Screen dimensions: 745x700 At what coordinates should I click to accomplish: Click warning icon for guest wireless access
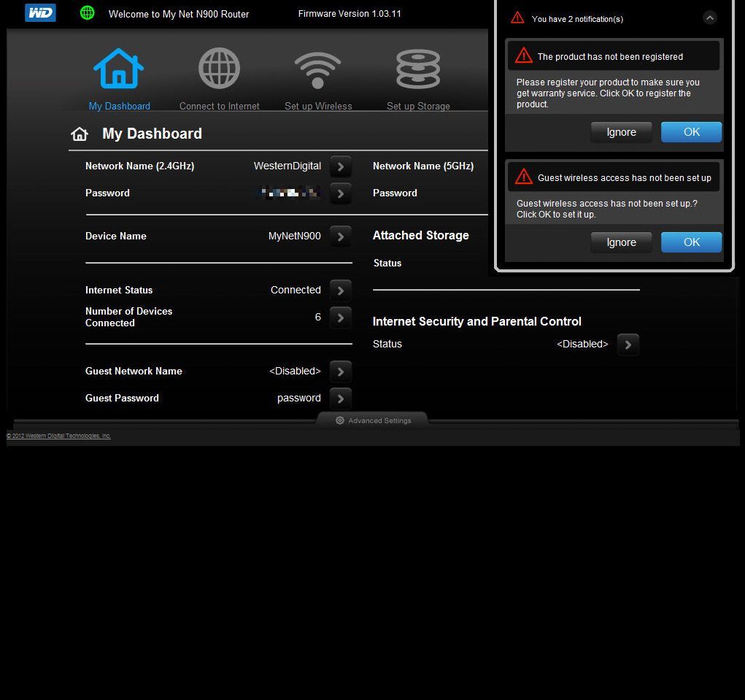tap(524, 177)
